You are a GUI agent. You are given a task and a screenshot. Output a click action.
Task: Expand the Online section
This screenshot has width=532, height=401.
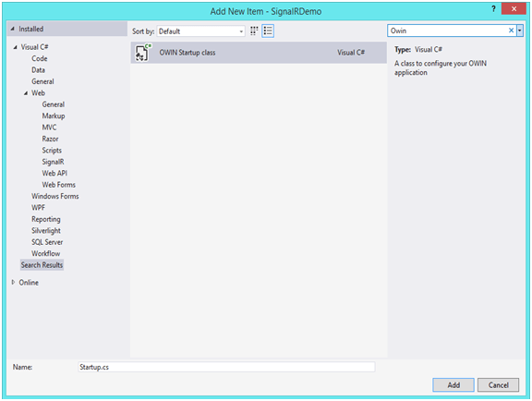click(x=13, y=282)
